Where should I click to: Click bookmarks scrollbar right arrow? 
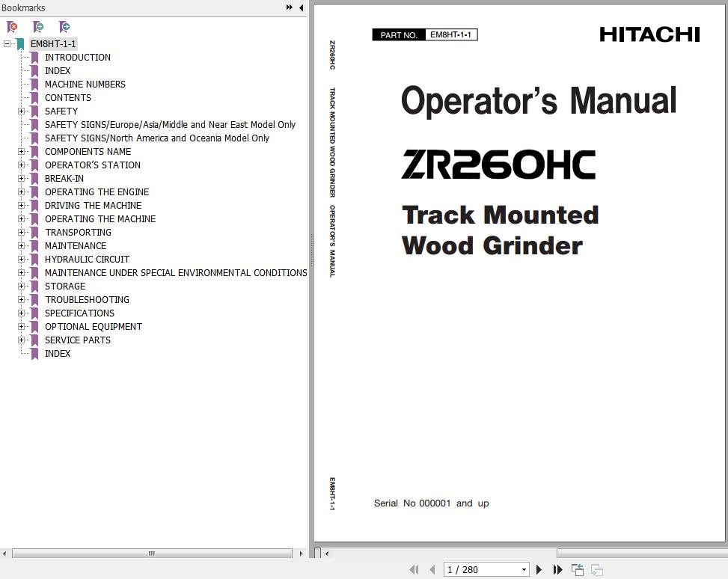(x=301, y=554)
